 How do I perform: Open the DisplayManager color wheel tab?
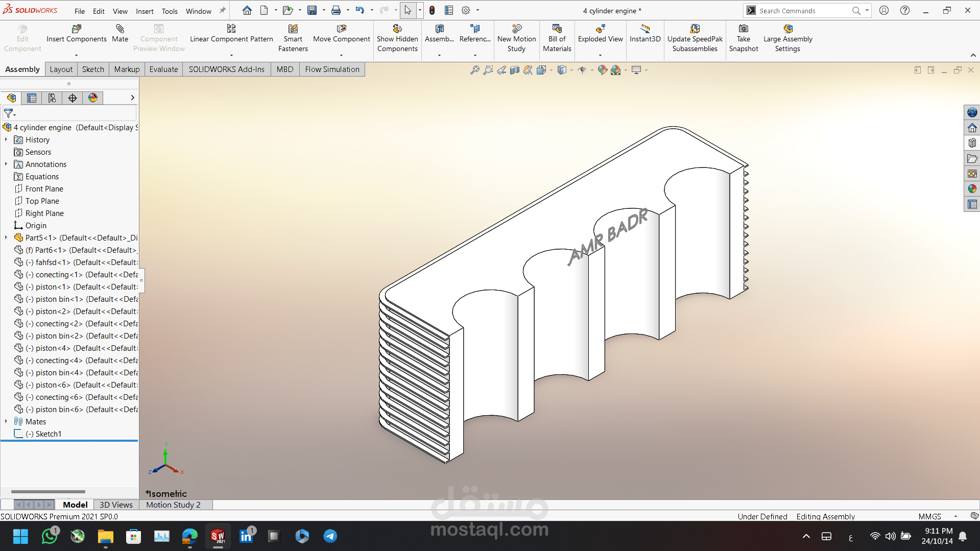pyautogui.click(x=93, y=98)
